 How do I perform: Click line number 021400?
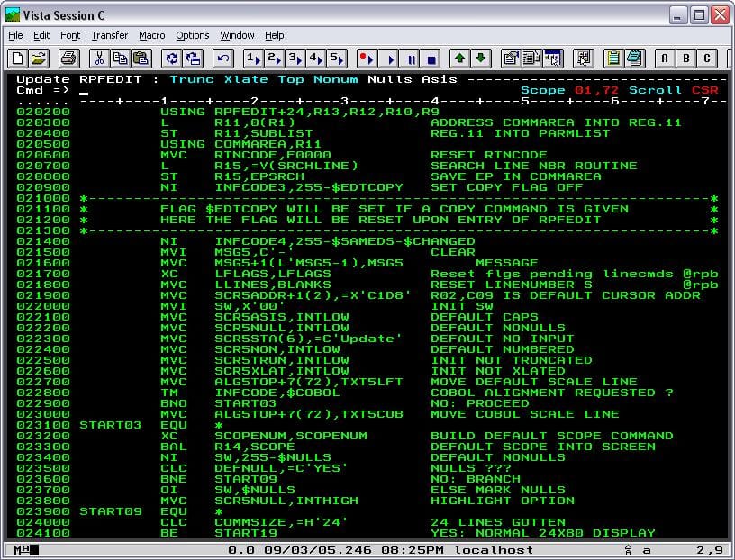(x=43, y=241)
